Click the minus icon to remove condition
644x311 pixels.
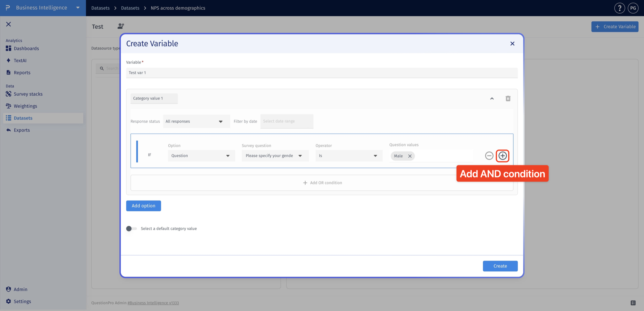(489, 156)
